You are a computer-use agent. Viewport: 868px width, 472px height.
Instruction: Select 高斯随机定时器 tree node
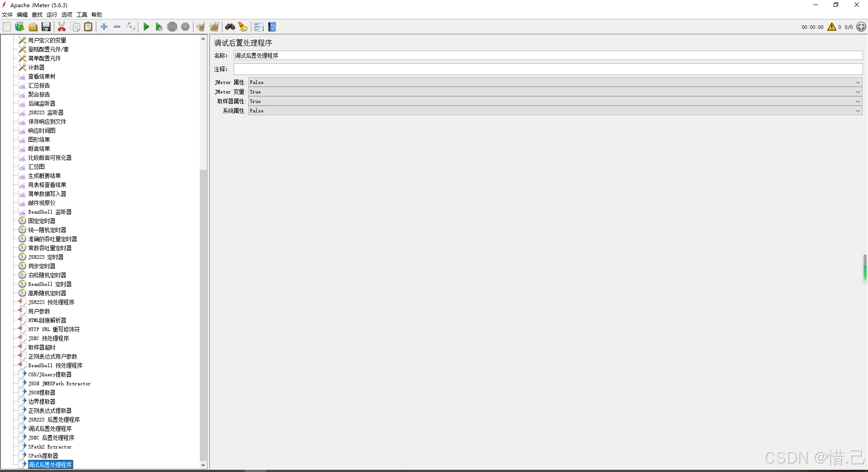click(x=47, y=293)
